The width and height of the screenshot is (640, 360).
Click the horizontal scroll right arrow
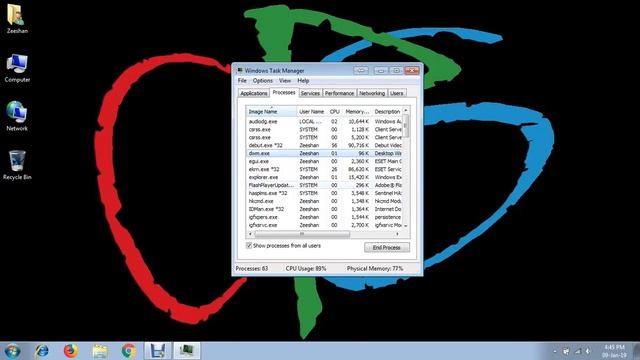click(x=398, y=234)
